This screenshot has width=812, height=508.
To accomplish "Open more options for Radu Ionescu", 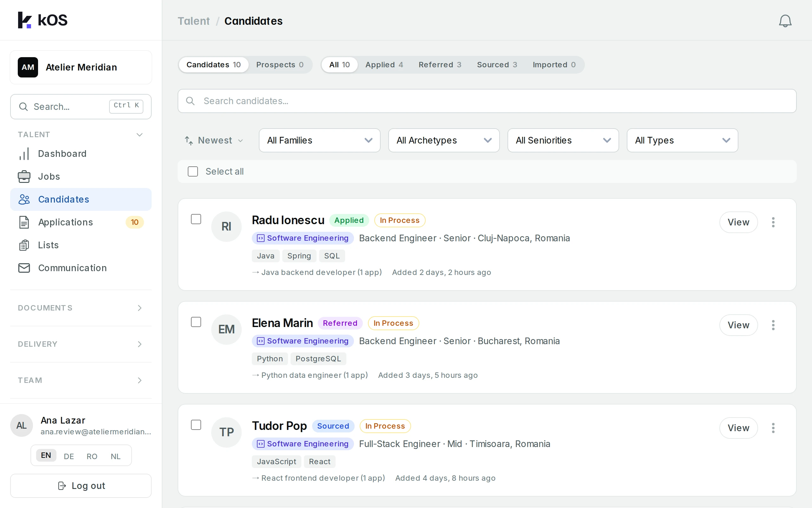I will 773,222.
